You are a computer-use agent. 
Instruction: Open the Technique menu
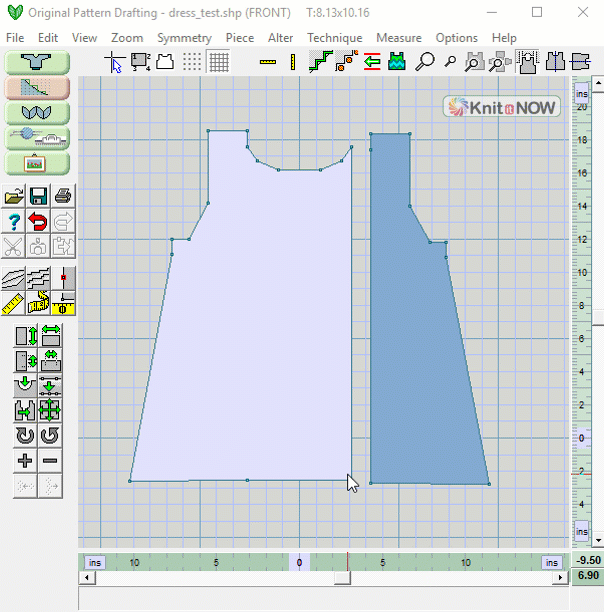[x=334, y=38]
